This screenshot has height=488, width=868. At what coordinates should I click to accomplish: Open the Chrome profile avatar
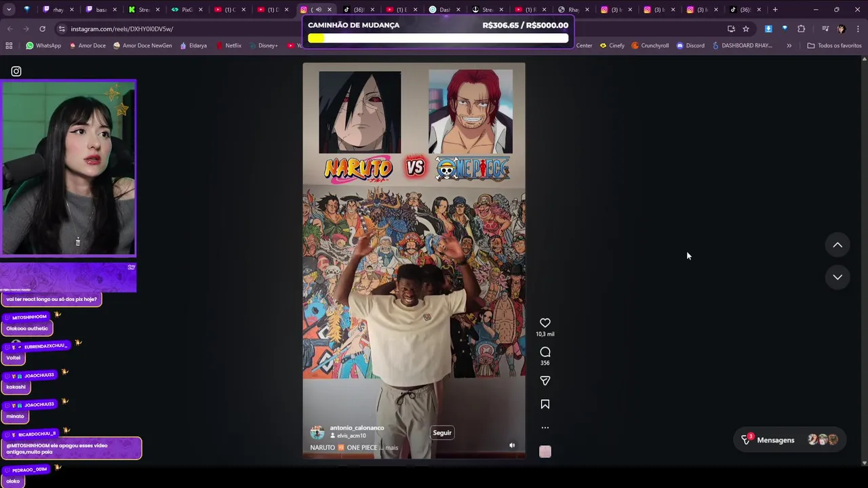(842, 29)
